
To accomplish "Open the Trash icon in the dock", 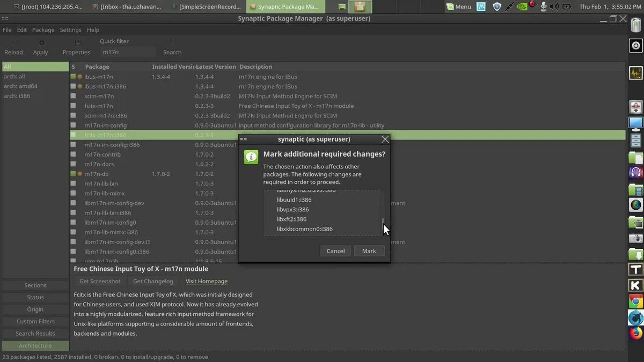I will [x=636, y=26].
